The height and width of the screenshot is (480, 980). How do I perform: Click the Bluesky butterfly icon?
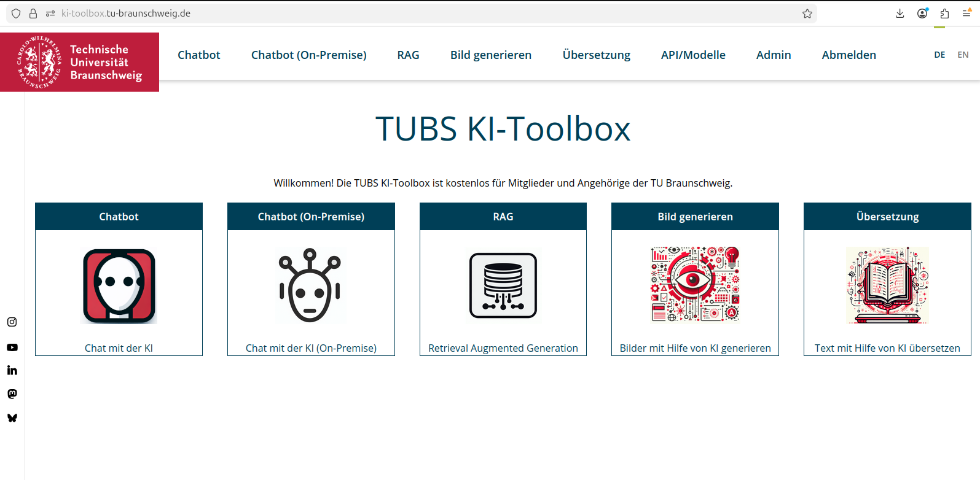click(12, 418)
